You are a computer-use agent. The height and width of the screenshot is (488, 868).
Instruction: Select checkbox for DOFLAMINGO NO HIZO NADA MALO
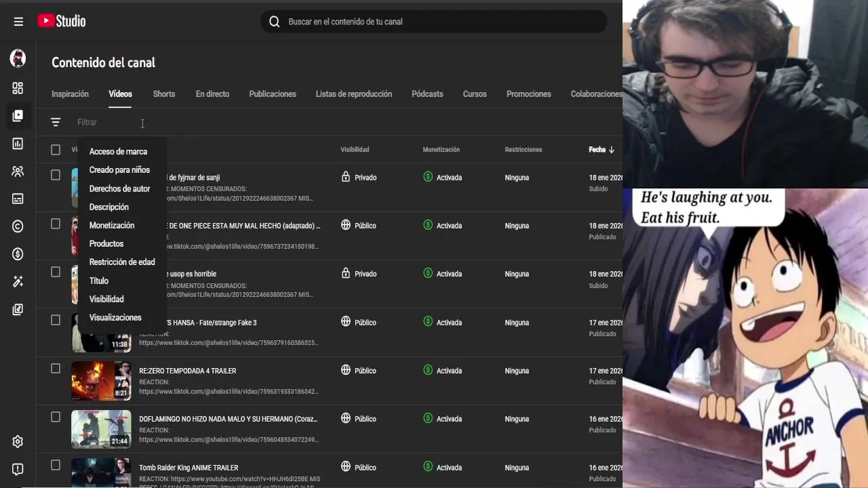pos(56,417)
